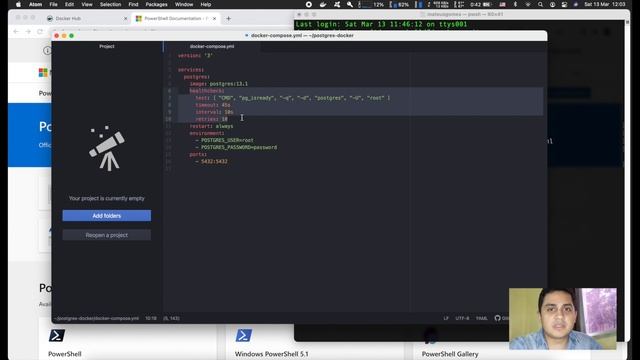The width and height of the screenshot is (640, 360).
Task: Open the File menu
Action: [x=53, y=4]
